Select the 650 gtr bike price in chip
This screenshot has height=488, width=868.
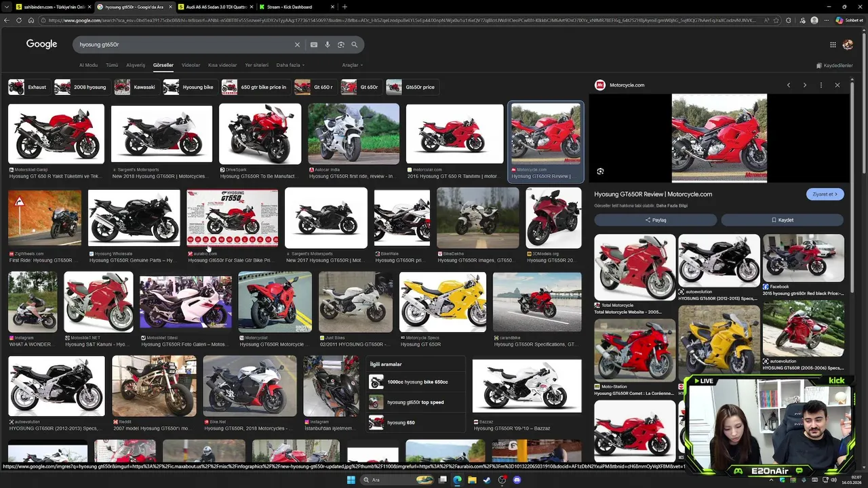coord(255,87)
